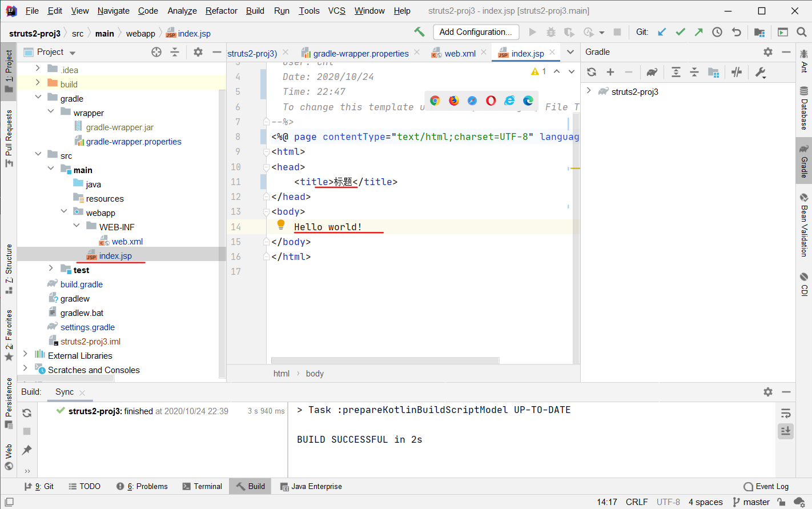The height and width of the screenshot is (509, 812).
Task: Toggle Gradle offline mode icon
Action: (737, 72)
